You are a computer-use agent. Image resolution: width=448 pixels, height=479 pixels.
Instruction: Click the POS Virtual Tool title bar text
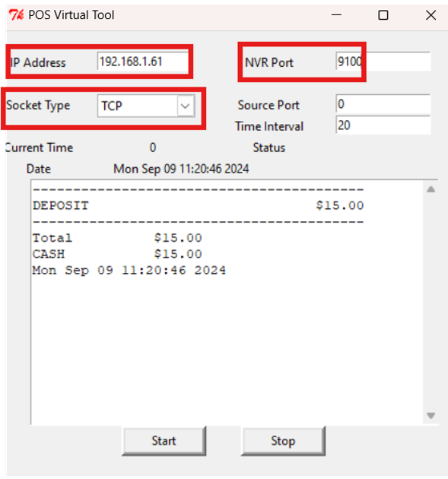[x=71, y=15]
